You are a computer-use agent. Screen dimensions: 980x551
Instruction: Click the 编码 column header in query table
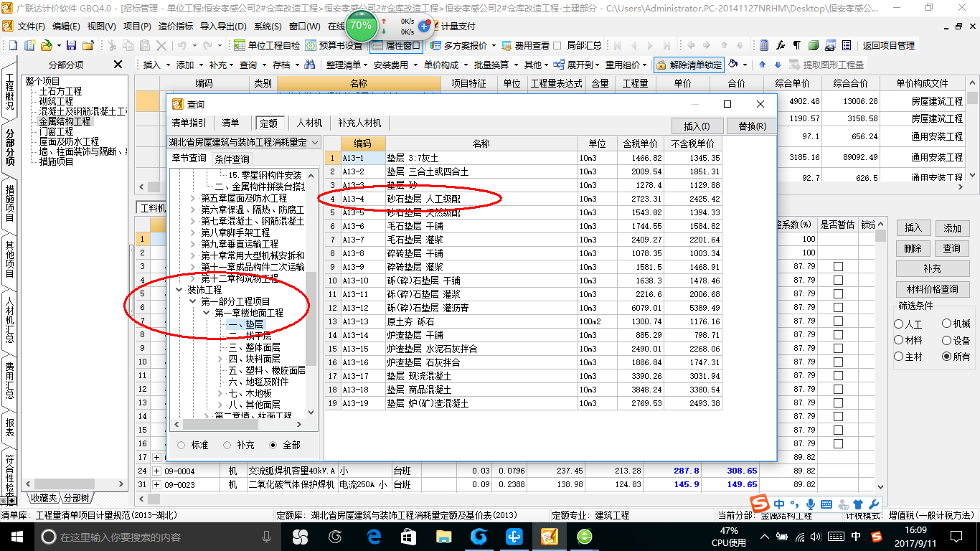tap(363, 143)
